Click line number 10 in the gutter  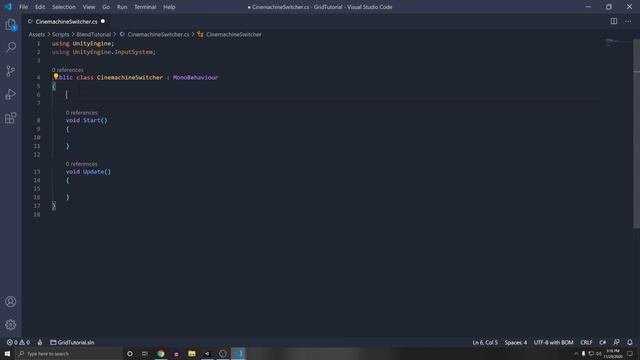(x=37, y=138)
